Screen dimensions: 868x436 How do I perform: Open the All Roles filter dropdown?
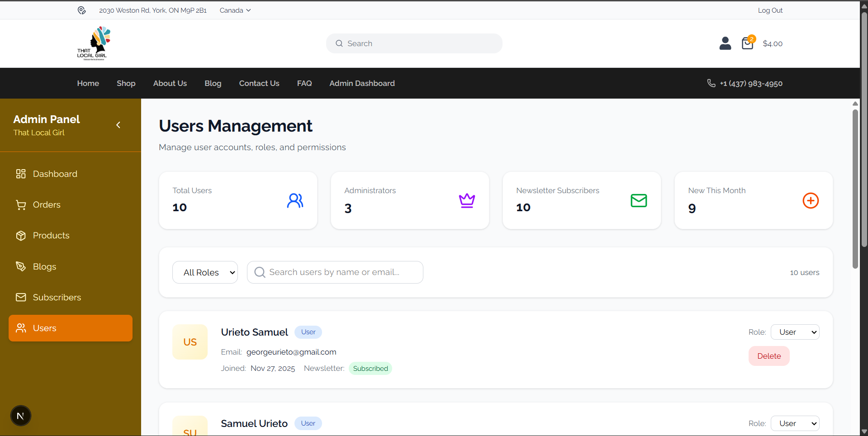tap(205, 272)
